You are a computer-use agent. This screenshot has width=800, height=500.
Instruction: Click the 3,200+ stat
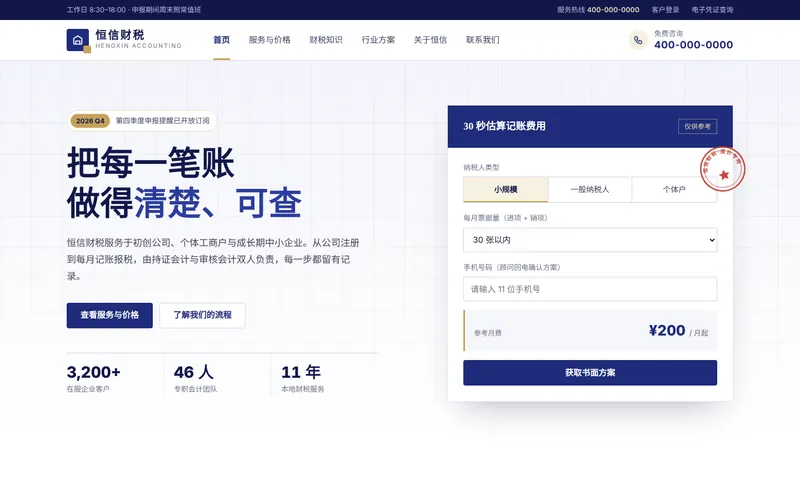pos(93,372)
